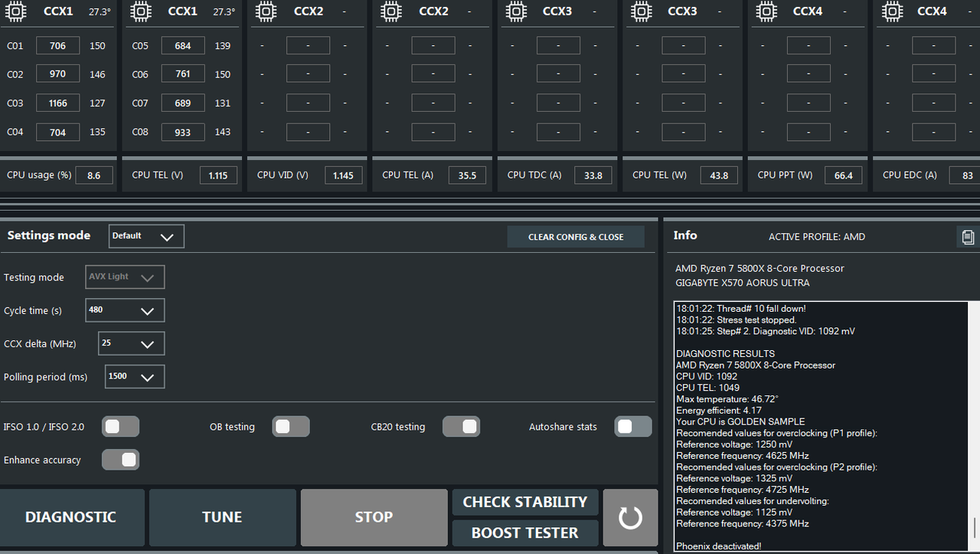The width and height of the screenshot is (980, 554).
Task: Click the CPU TEL (V) value 1.115
Action: (x=218, y=175)
